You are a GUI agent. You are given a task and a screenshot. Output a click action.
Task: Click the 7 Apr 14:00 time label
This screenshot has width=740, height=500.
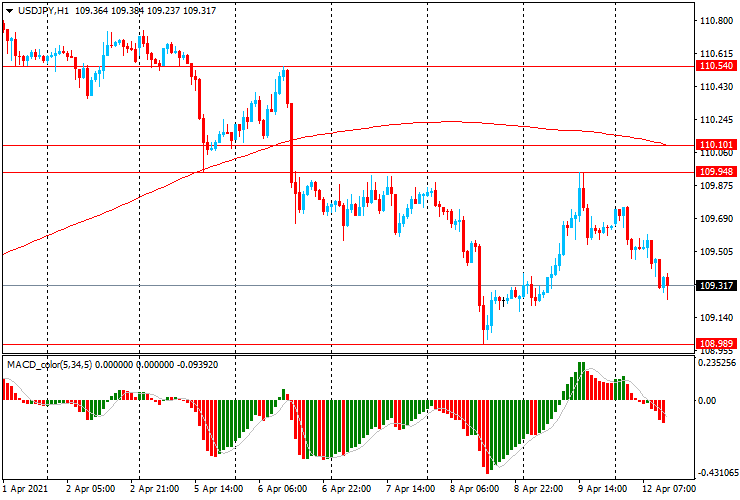pos(411,488)
